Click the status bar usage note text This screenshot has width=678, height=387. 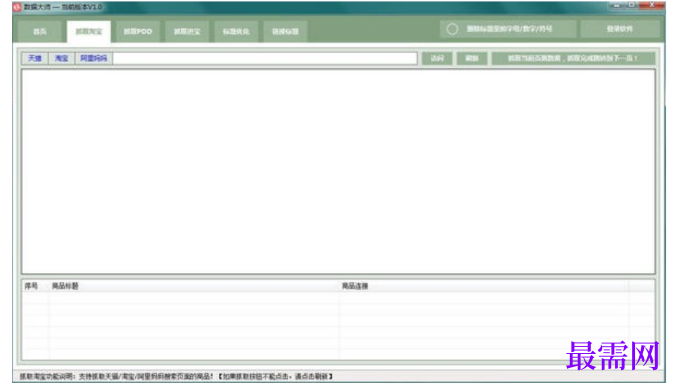pos(176,376)
